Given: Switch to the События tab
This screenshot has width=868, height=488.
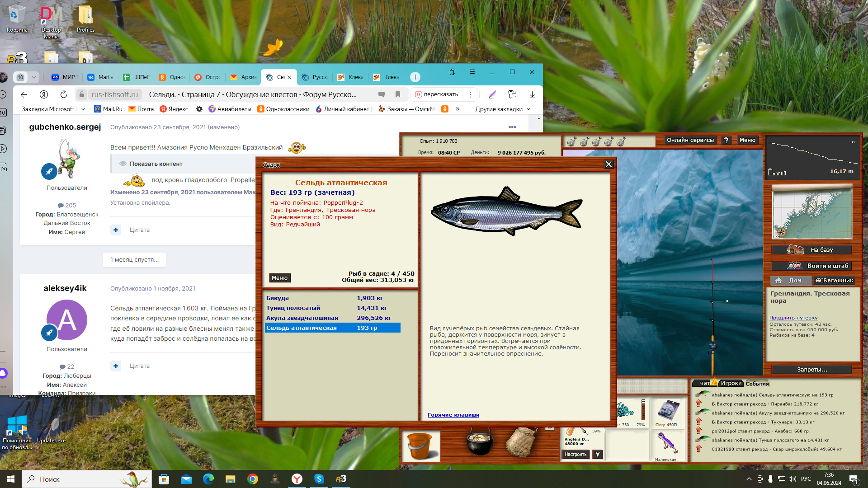Looking at the screenshot, I should (x=757, y=384).
